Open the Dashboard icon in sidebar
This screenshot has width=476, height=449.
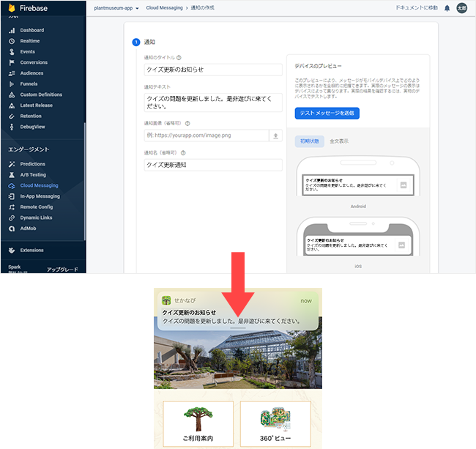point(12,30)
